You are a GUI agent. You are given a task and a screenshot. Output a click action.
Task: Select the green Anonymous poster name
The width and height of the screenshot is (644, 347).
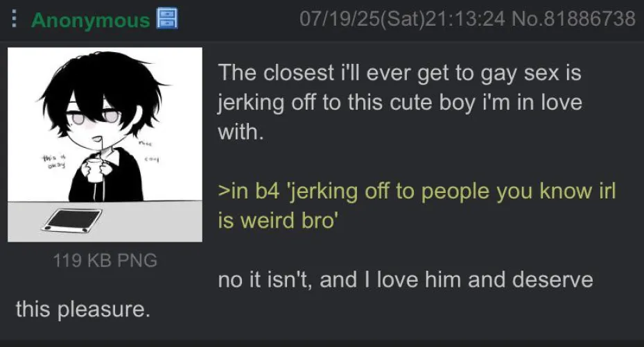click(91, 20)
